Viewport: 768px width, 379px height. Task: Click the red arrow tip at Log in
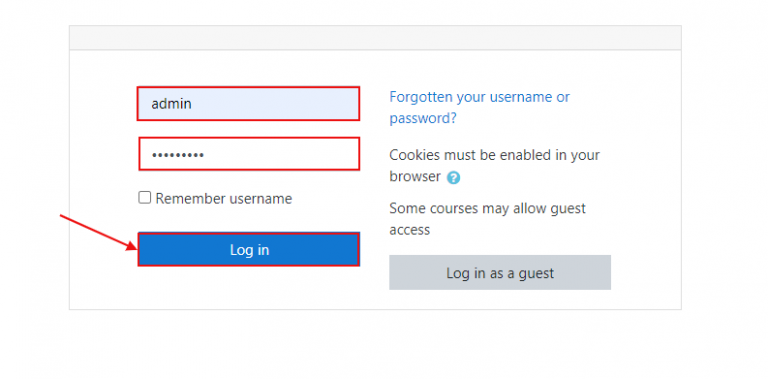[x=135, y=248]
